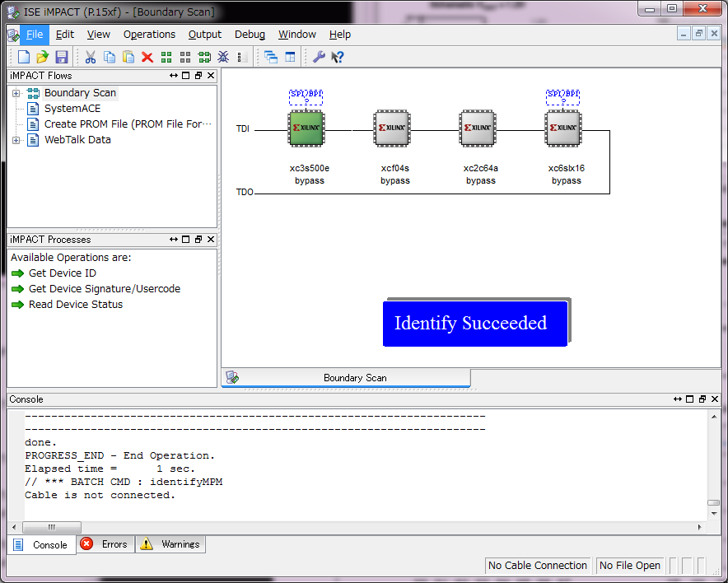This screenshot has height=583, width=728.
Task: Click the Open file folder icon
Action: click(x=42, y=57)
